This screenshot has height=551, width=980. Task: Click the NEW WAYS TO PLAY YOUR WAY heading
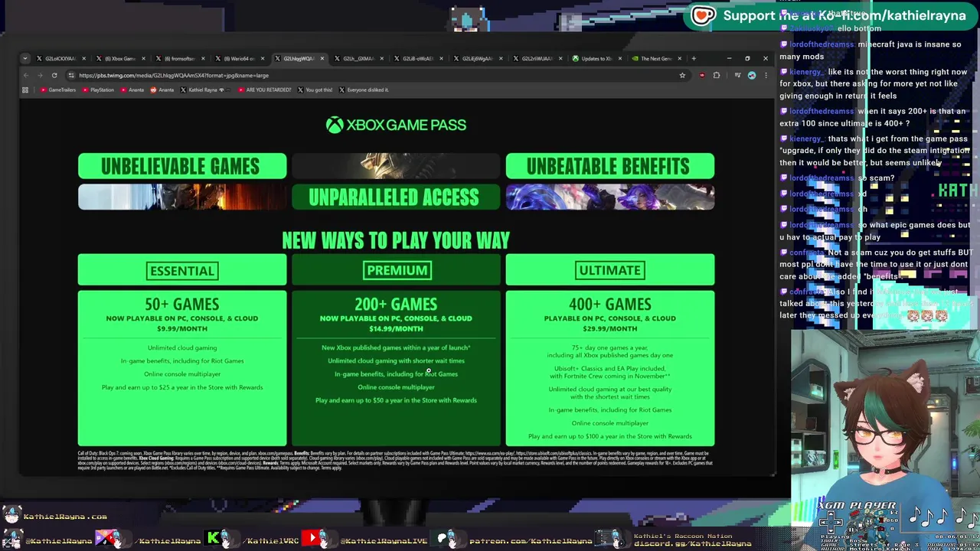(396, 240)
